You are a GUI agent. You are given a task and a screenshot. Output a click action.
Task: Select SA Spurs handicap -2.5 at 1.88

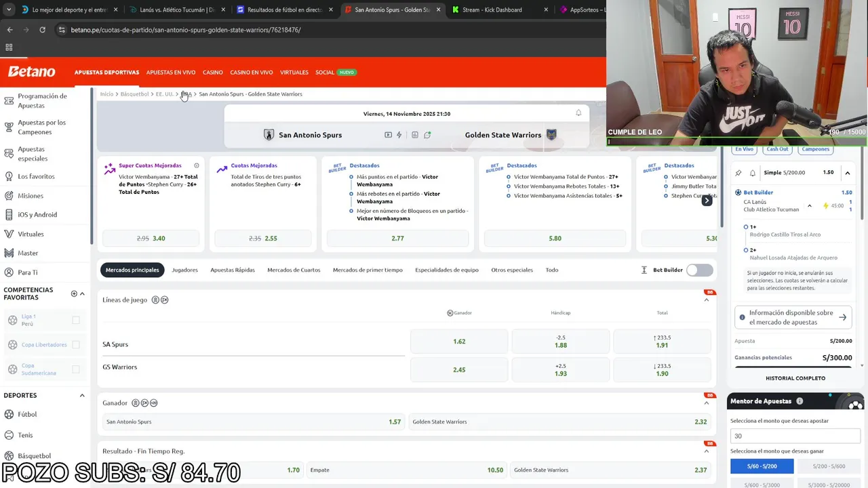click(x=561, y=342)
